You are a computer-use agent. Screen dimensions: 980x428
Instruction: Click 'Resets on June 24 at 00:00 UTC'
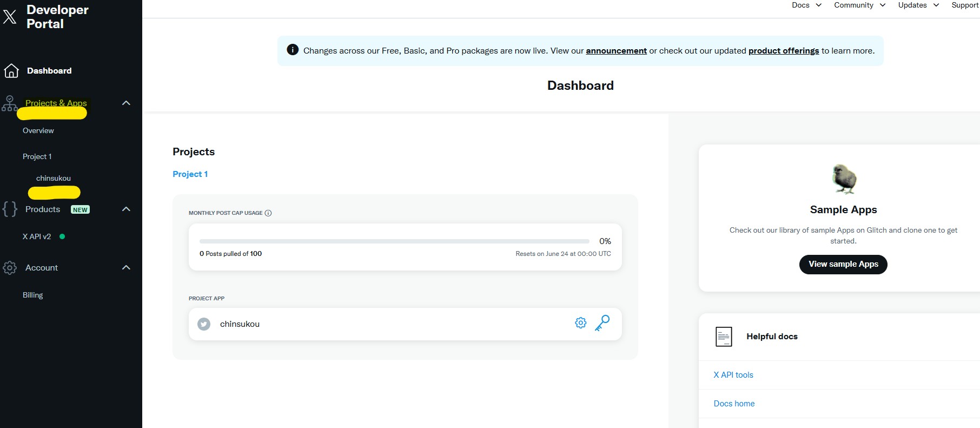(563, 254)
